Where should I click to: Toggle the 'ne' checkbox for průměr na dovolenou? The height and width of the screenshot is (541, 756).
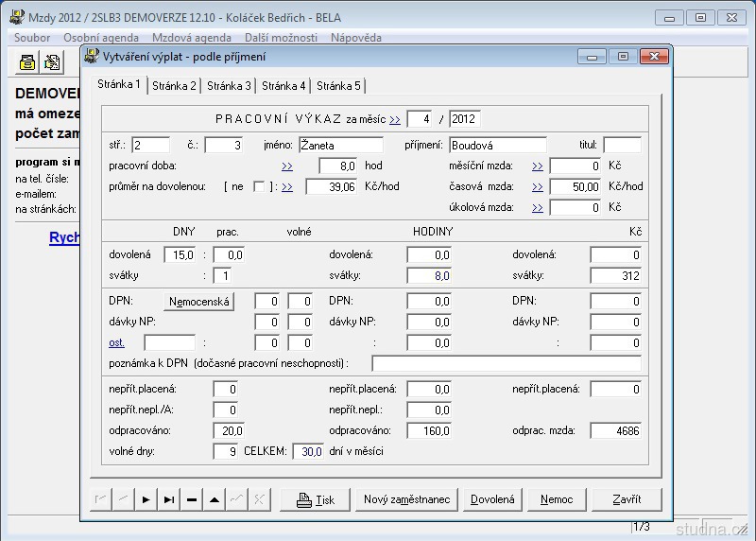[259, 187]
